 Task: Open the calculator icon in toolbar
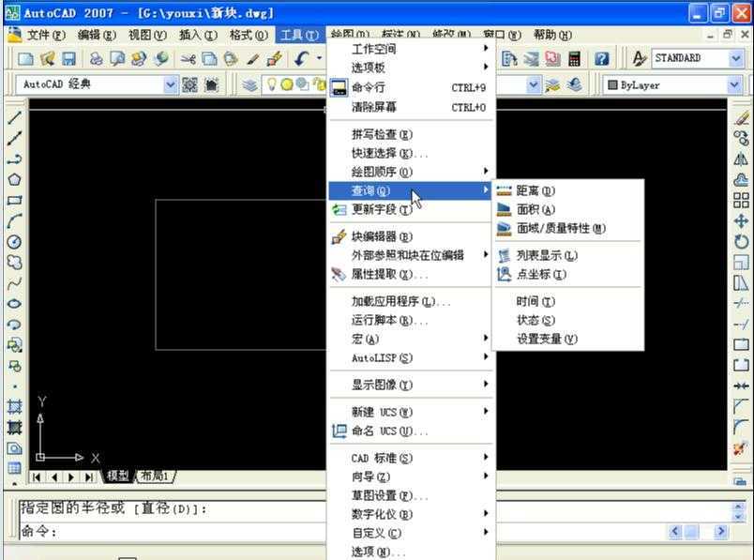point(574,59)
